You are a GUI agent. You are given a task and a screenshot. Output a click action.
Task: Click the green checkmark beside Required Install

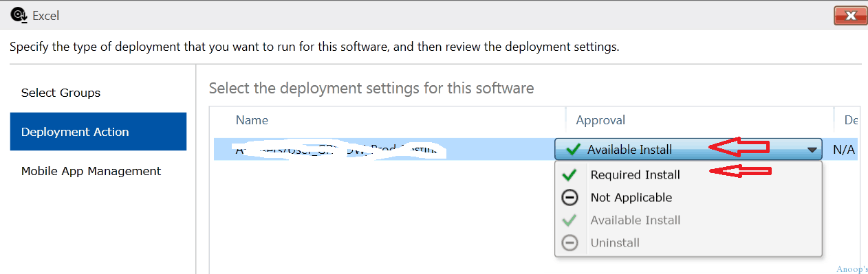coord(569,175)
